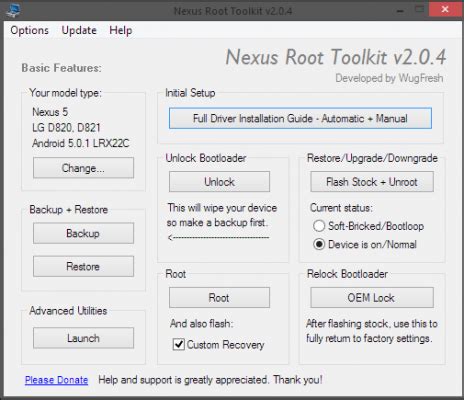Click the 'Nexus 5' model text

click(x=50, y=112)
